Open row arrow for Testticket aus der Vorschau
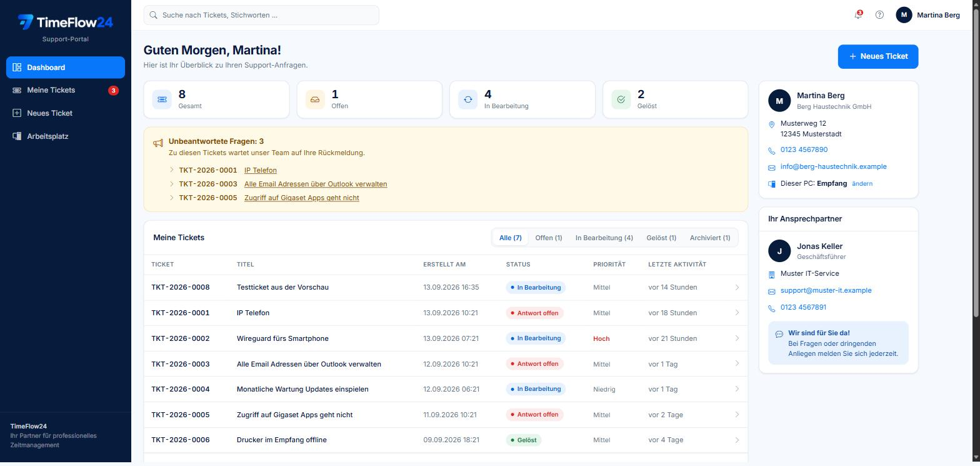The width and height of the screenshot is (980, 466). [737, 287]
